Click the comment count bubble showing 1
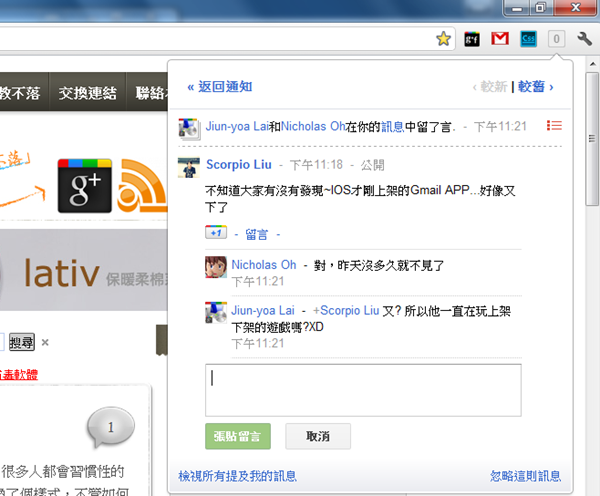 pos(111,427)
